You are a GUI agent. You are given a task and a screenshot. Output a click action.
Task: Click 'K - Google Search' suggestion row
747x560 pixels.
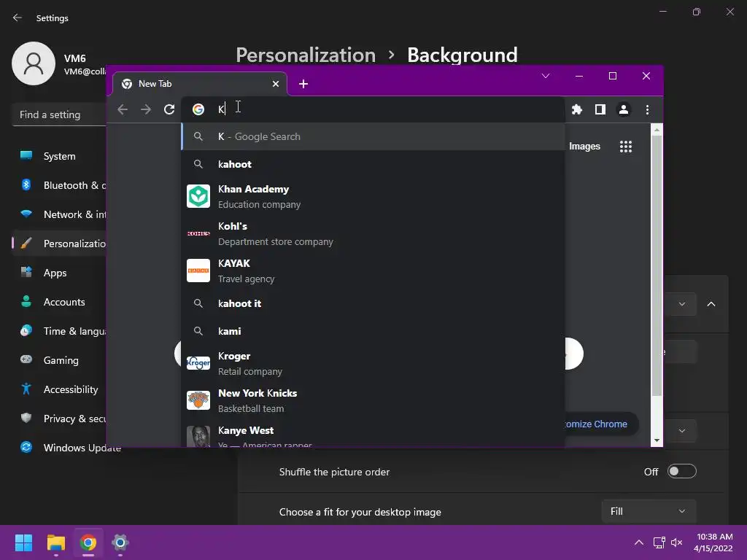[x=373, y=136]
